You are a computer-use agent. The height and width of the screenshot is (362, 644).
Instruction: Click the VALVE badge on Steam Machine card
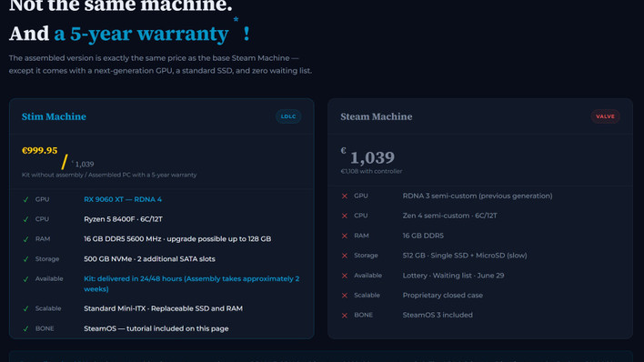point(605,116)
